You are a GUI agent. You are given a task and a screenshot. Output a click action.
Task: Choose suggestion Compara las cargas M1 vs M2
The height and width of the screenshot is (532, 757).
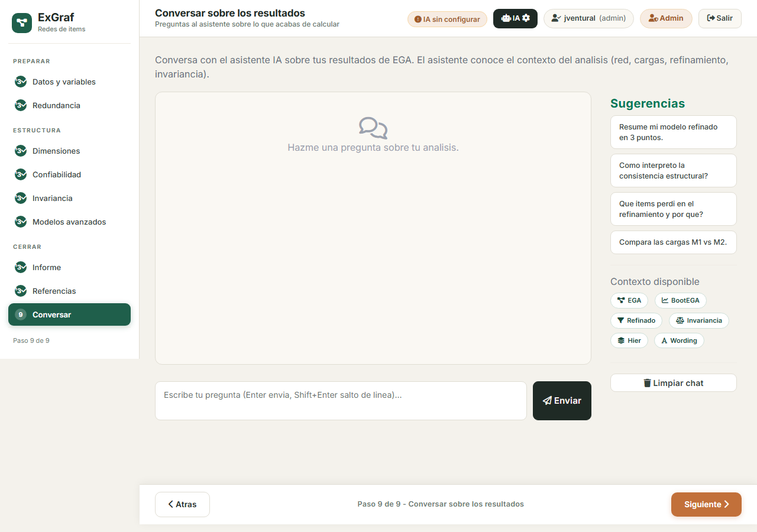click(x=674, y=242)
